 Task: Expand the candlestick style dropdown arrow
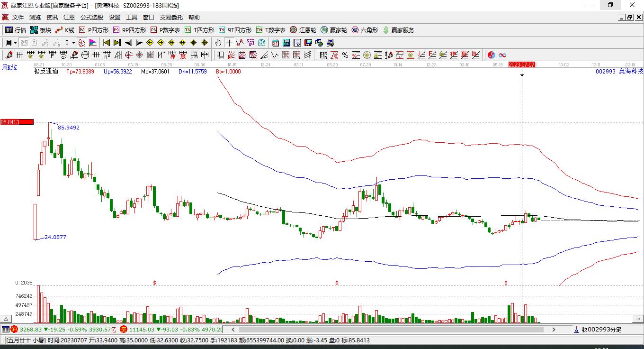click(73, 43)
